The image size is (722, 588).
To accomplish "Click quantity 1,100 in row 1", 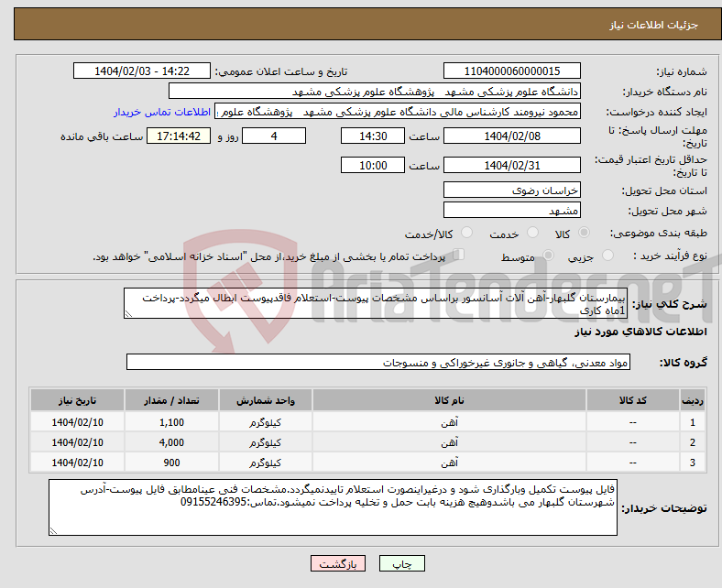I will (x=171, y=422).
